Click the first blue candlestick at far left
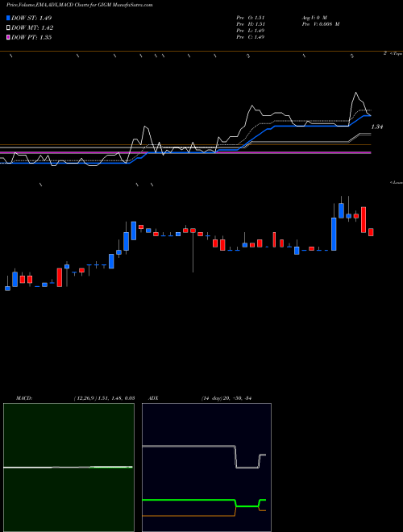403x532 pixels. [7, 289]
